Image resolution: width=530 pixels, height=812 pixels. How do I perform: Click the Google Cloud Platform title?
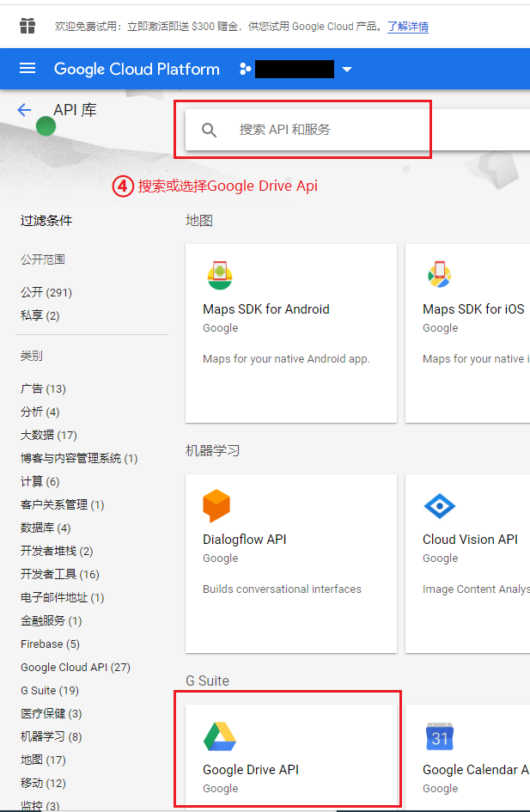(x=137, y=69)
